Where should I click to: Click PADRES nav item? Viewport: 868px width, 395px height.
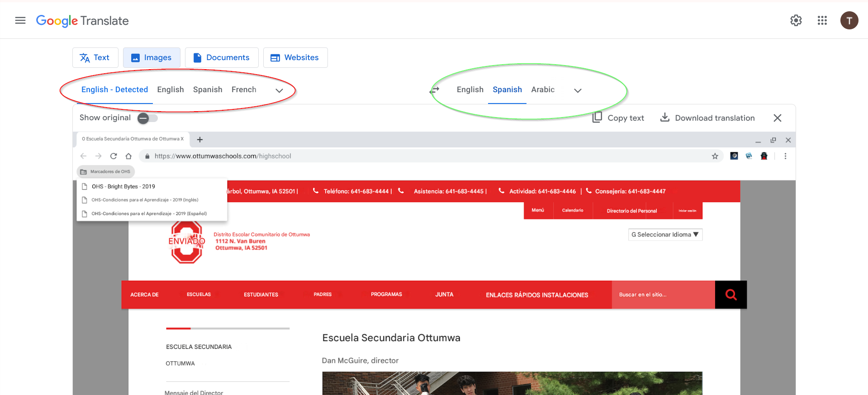[323, 294]
